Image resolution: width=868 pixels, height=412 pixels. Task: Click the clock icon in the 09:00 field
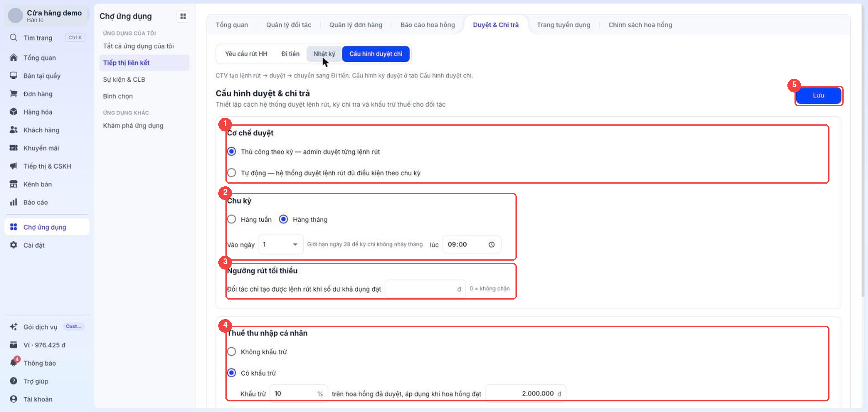492,245
